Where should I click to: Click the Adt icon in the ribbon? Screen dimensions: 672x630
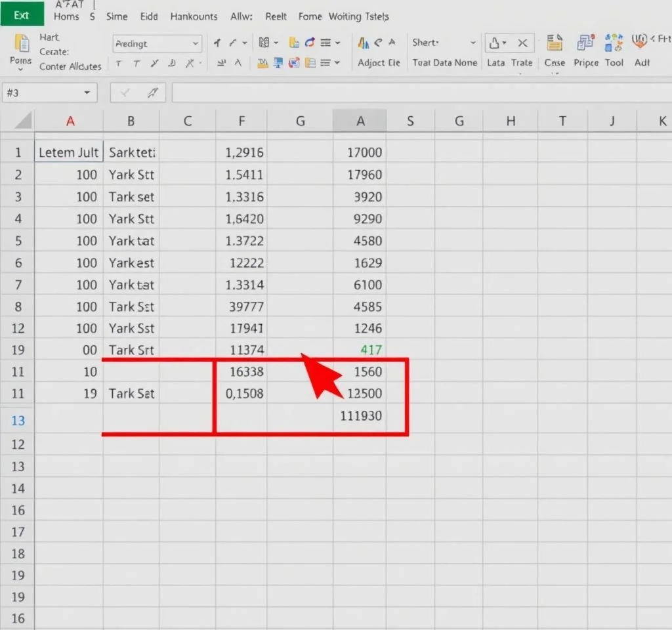[641, 43]
